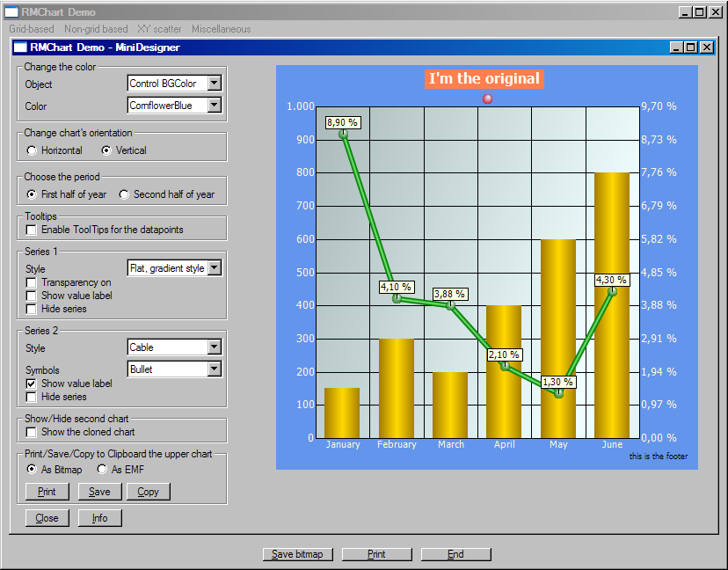
Task: Click the May axis label
Action: coord(558,444)
